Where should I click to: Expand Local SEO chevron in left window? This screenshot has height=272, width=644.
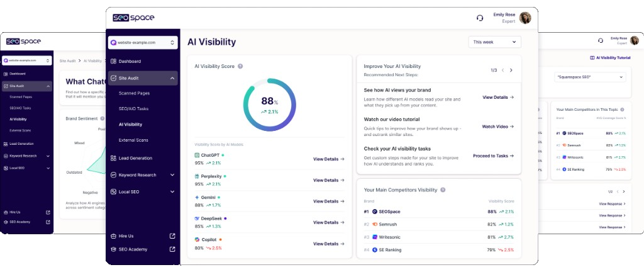[48, 168]
